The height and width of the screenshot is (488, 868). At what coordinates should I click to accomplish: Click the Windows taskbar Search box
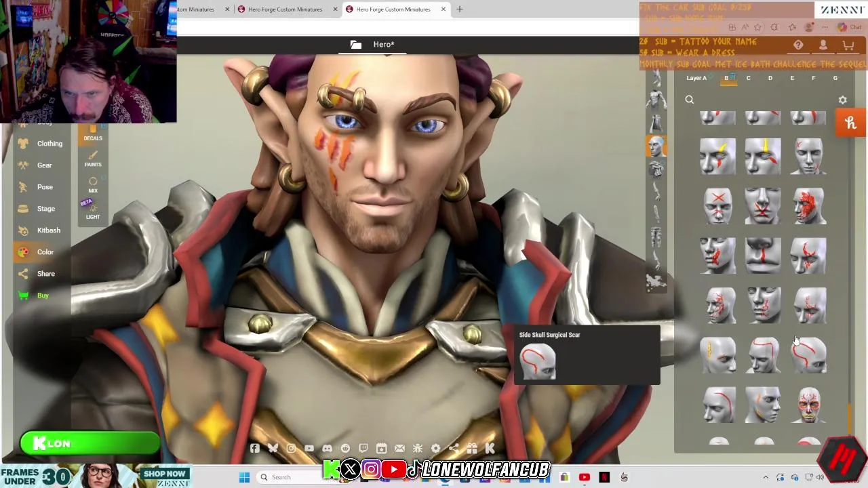pyautogui.click(x=298, y=477)
